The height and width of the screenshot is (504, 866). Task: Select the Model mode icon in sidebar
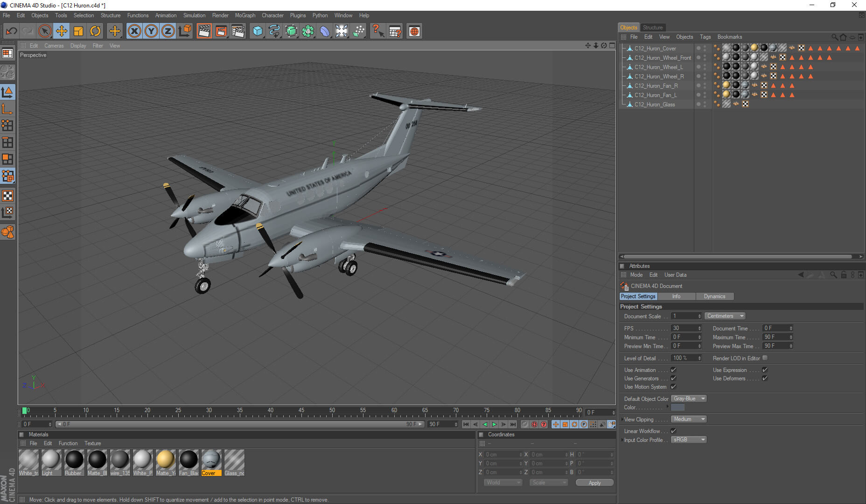click(x=7, y=92)
